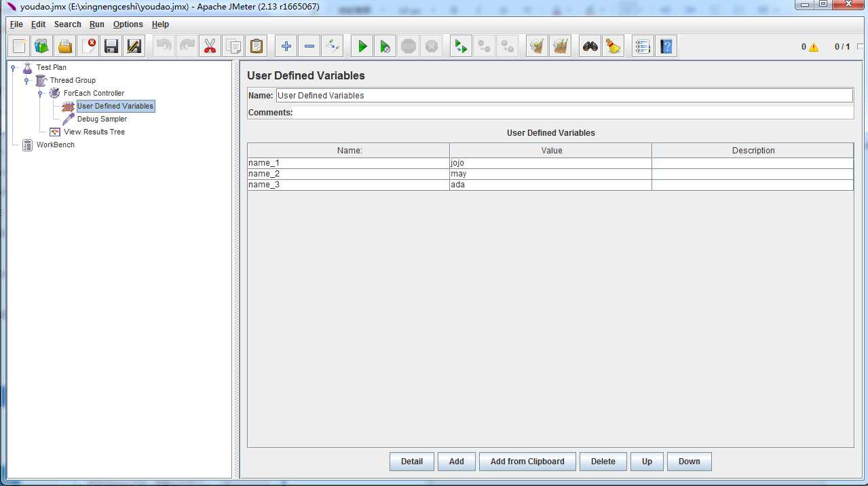Click the Remote Start All icon
Screen dimensions: 868x486
tap(461, 46)
